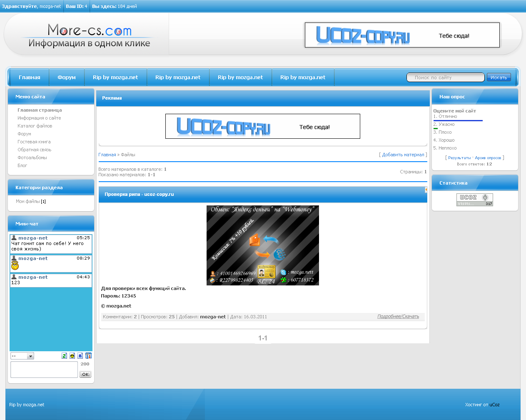Click the last 'Rip by mozga.net' nav tab
This screenshot has width=526, height=420.
(x=303, y=77)
